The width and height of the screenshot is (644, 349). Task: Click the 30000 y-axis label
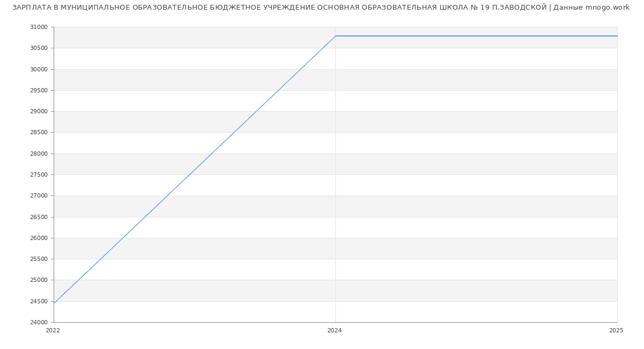[x=39, y=69]
